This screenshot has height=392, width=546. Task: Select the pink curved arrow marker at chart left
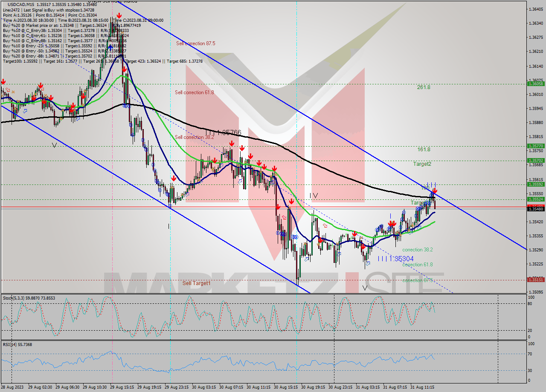[7, 89]
